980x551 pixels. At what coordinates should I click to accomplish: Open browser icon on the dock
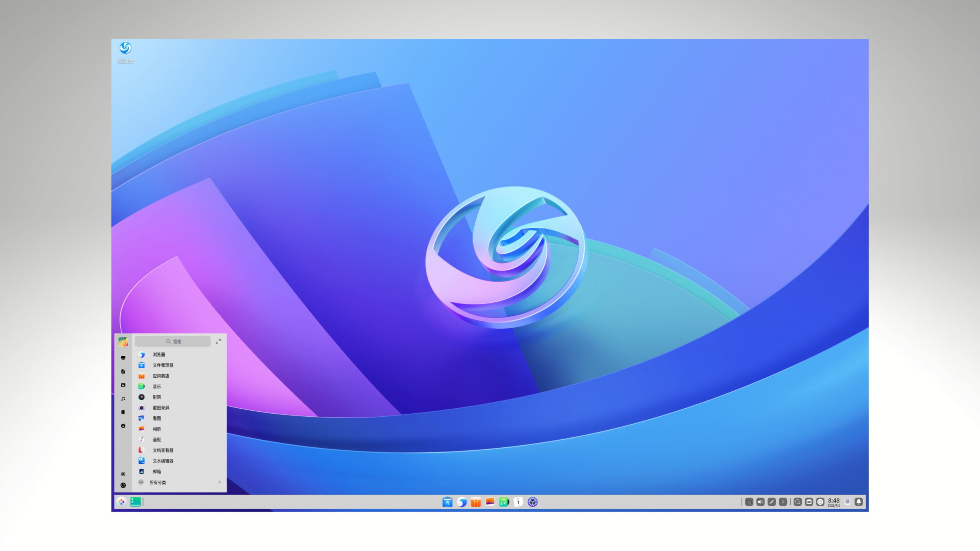(462, 502)
